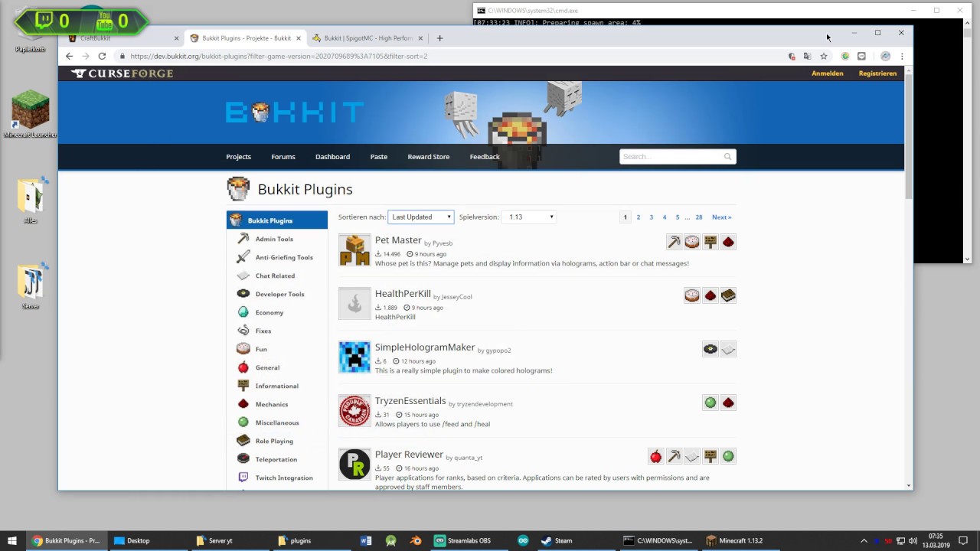Click the Next page link
Screen dimensions: 980x551
(x=721, y=217)
